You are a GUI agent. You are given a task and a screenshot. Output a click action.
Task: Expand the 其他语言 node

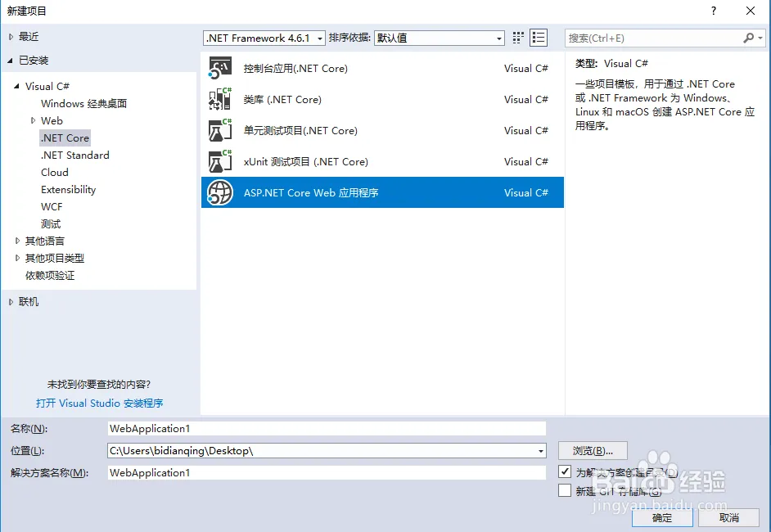pos(17,241)
